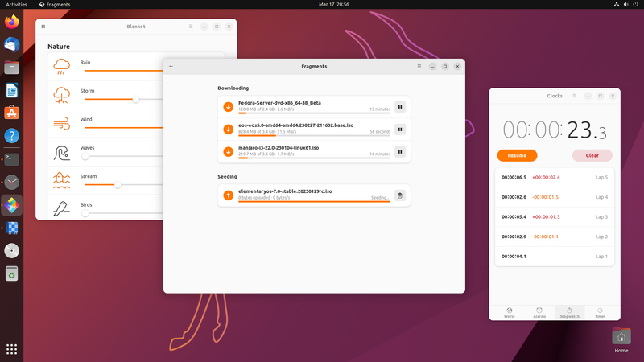Click the Downloading section heading
The height and width of the screenshot is (362, 644).
tap(233, 88)
